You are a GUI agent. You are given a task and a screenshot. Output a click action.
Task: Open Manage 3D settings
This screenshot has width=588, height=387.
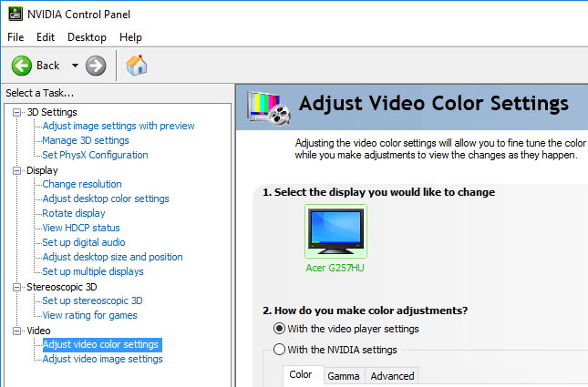pos(86,140)
